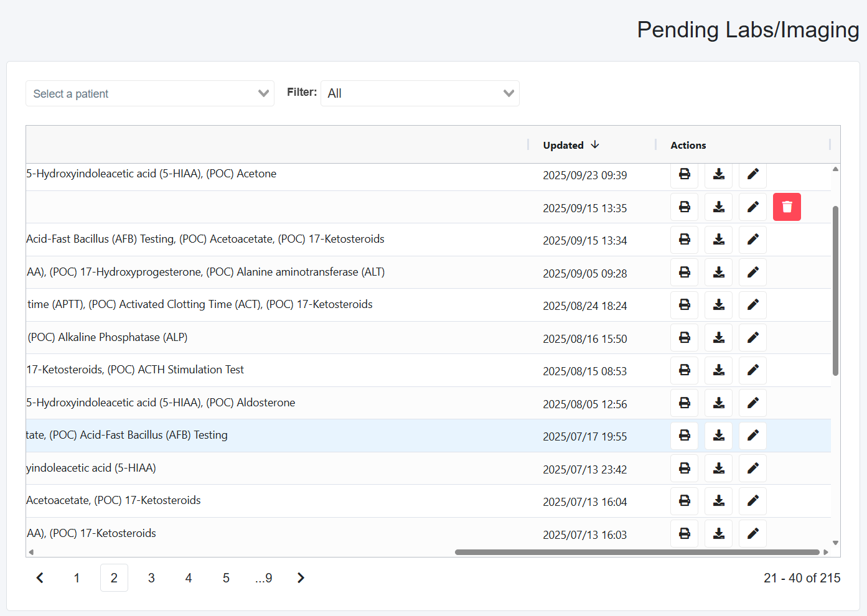Download the 2025/09/15 13:34 lab order
Viewport: 867px width, 616px height.
(718, 240)
